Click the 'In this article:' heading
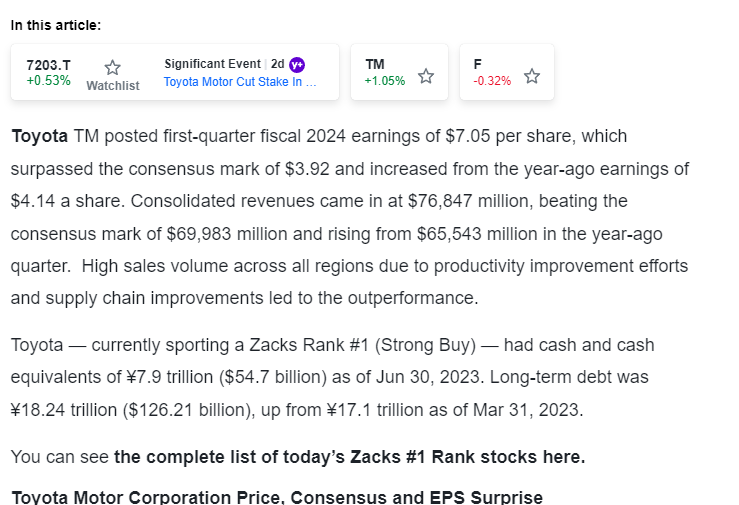This screenshot has height=505, width=739. (x=56, y=25)
